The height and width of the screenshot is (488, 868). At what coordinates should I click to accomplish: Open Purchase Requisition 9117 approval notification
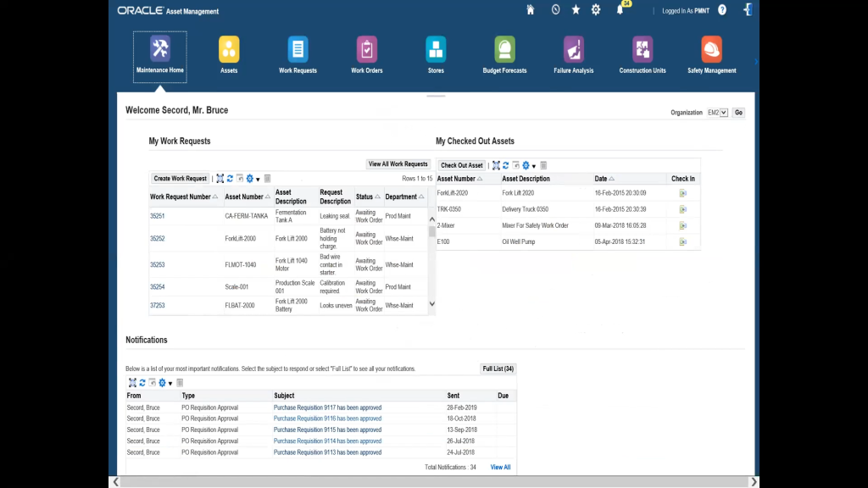(326, 407)
